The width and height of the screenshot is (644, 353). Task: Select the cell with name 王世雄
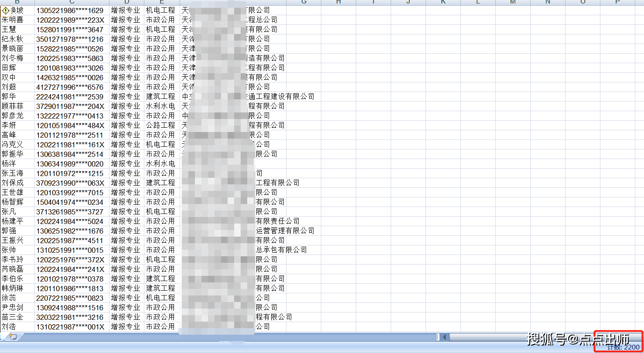coord(17,192)
